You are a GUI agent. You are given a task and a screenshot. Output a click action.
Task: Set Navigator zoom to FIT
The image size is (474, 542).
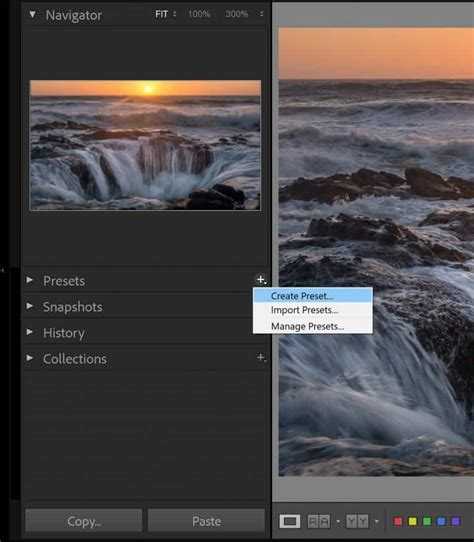click(161, 14)
